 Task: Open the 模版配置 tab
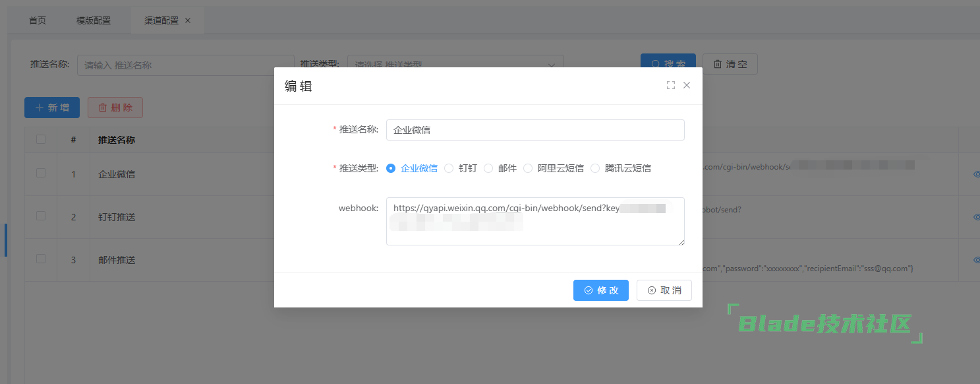coord(94,20)
